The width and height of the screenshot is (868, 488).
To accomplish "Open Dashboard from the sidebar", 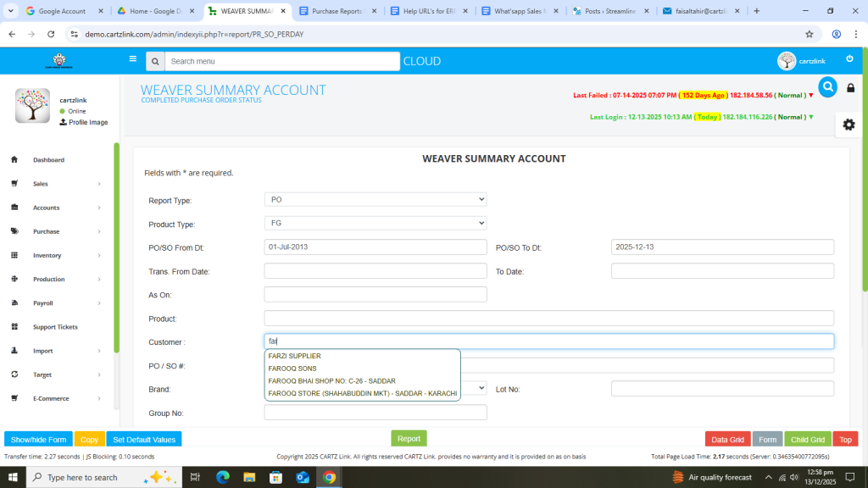I will [48, 160].
